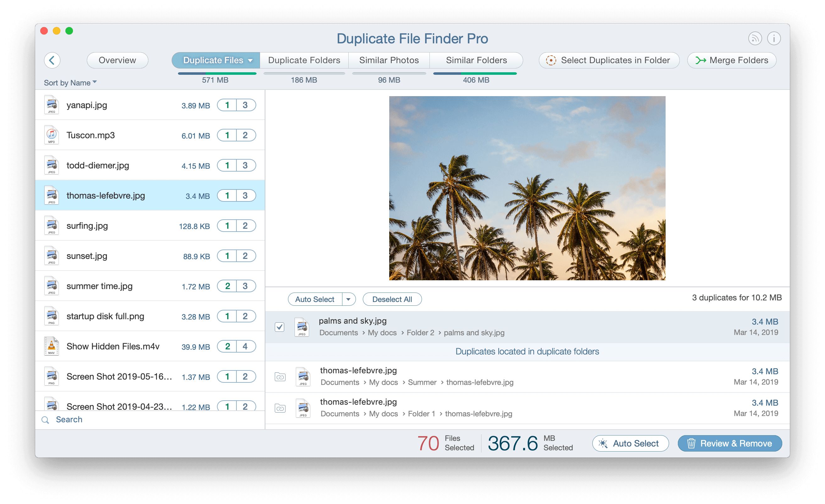Viewport: 825px width, 504px height.
Task: Click the search icon at bottom left
Action: click(x=46, y=420)
